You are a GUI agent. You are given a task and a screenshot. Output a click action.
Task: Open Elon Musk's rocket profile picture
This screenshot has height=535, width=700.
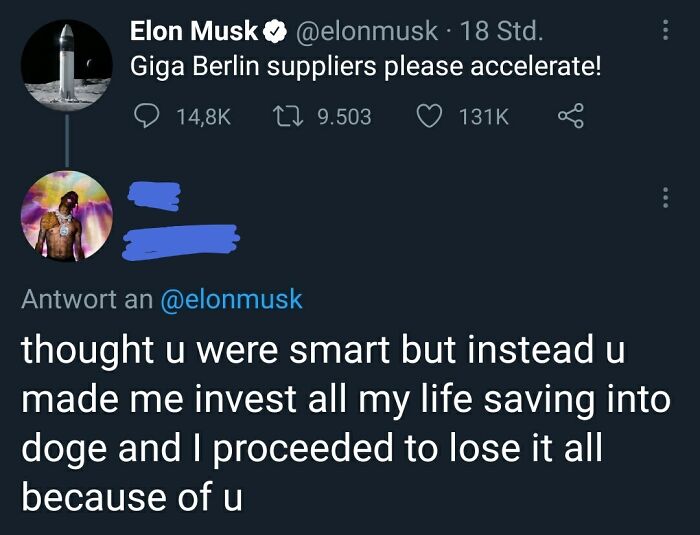[x=67, y=63]
